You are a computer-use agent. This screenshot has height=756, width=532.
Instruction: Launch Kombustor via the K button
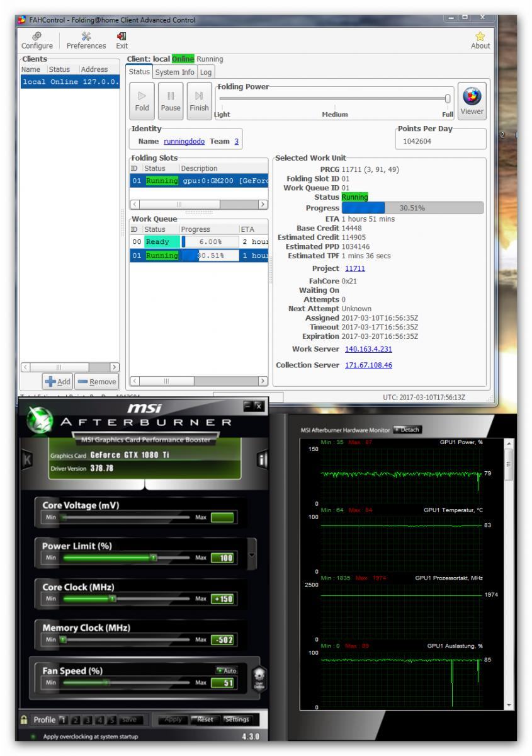pyautogui.click(x=26, y=461)
